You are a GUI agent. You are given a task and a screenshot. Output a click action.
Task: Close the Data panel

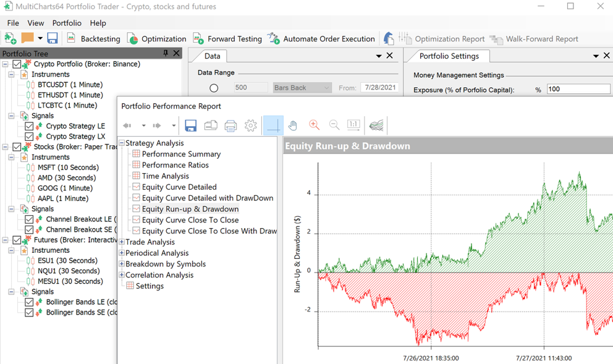pos(389,56)
